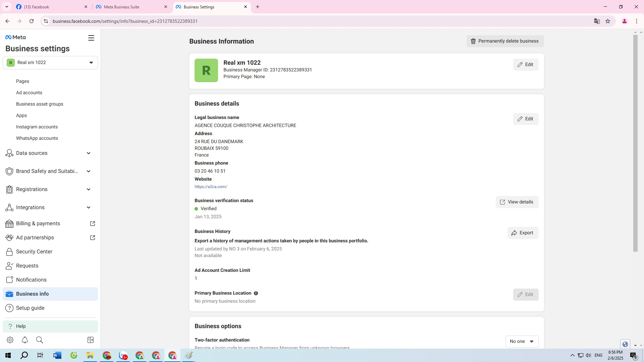
Task: Open Ad accounts in the sidebar
Action: [x=29, y=93]
